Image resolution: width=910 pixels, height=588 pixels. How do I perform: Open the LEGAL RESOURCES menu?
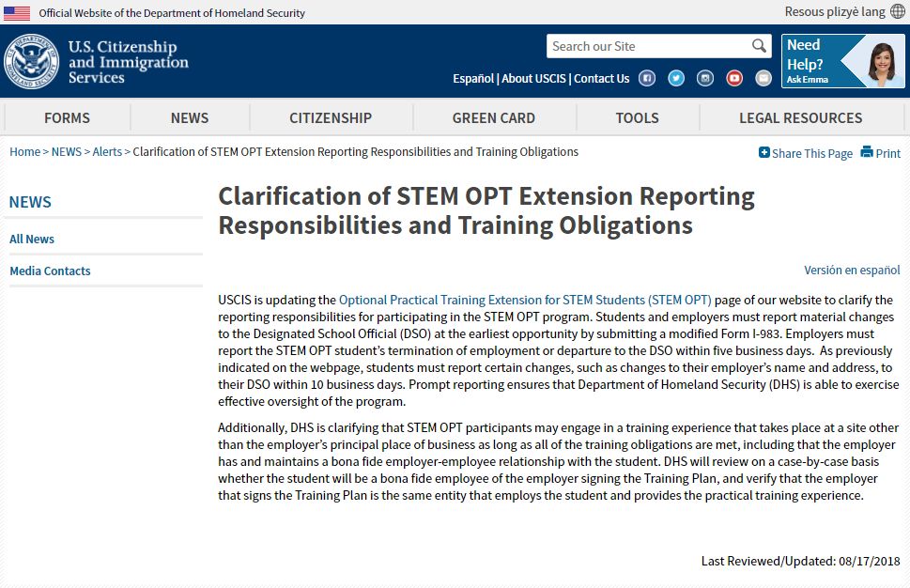[800, 117]
